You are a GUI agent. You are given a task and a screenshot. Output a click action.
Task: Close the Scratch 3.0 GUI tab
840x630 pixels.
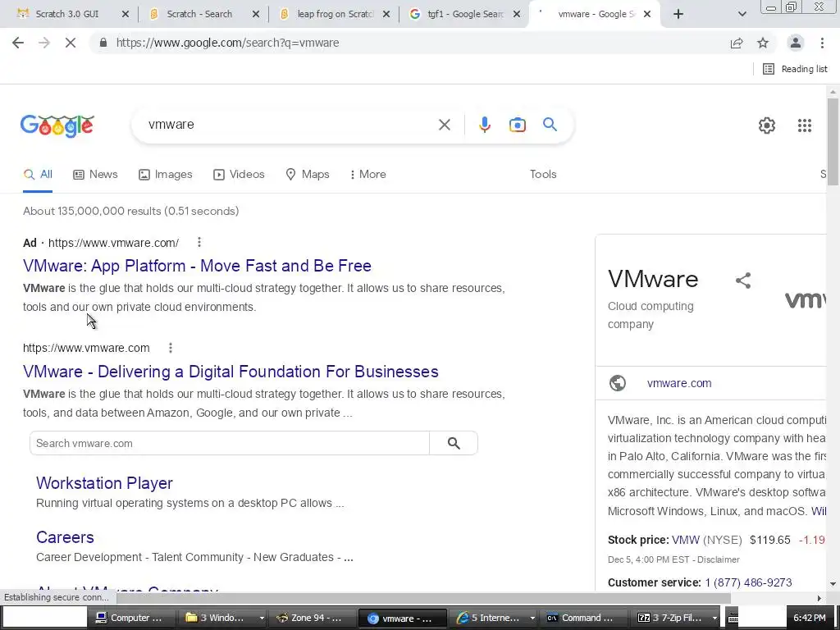coord(126,15)
